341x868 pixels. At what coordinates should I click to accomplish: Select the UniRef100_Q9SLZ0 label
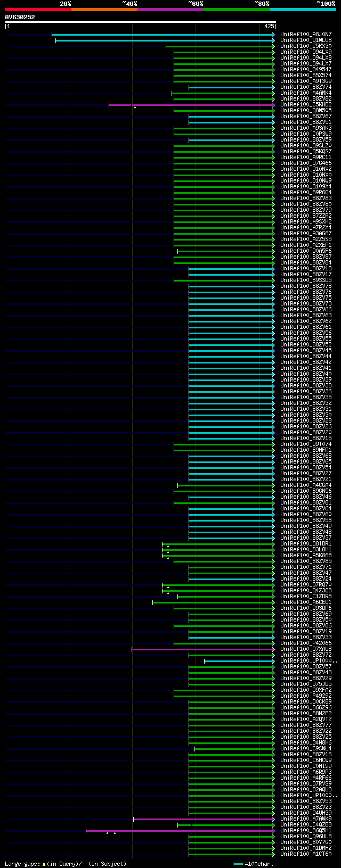tap(306, 146)
